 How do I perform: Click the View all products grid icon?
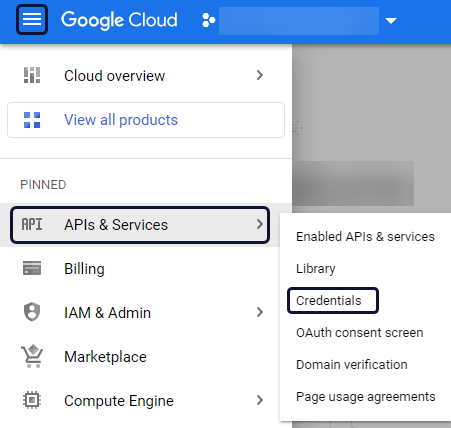coord(32,120)
